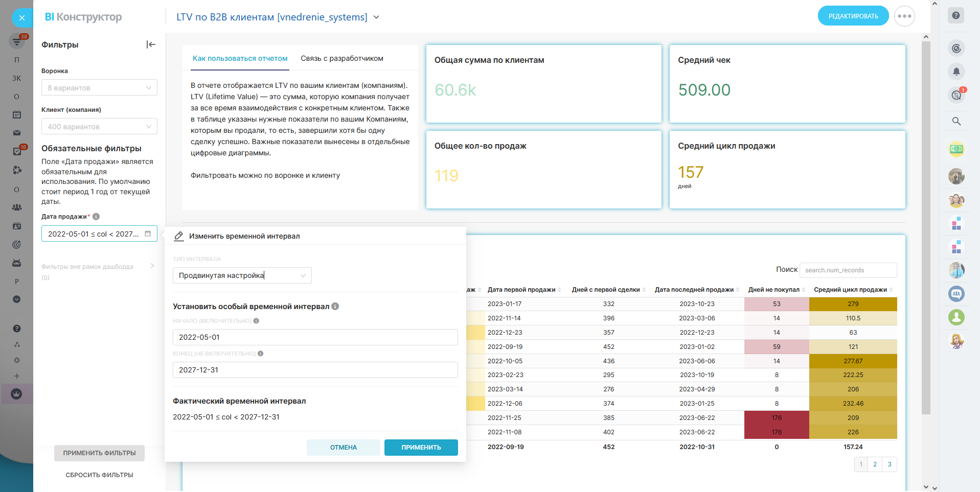This screenshot has height=492, width=980.
Task: Expand the Воронка dropdown
Action: [x=99, y=88]
